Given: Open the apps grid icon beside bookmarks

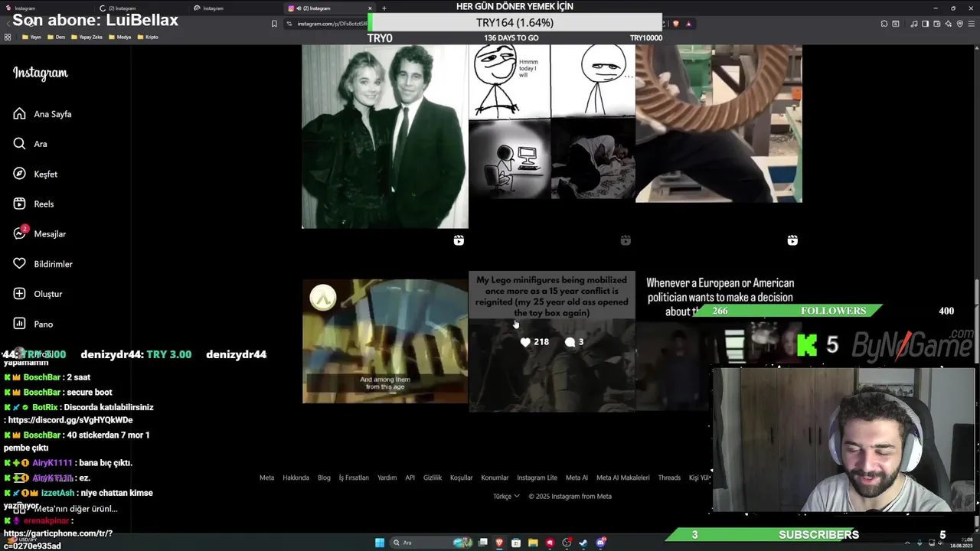Looking at the screenshot, I should 8,37.
